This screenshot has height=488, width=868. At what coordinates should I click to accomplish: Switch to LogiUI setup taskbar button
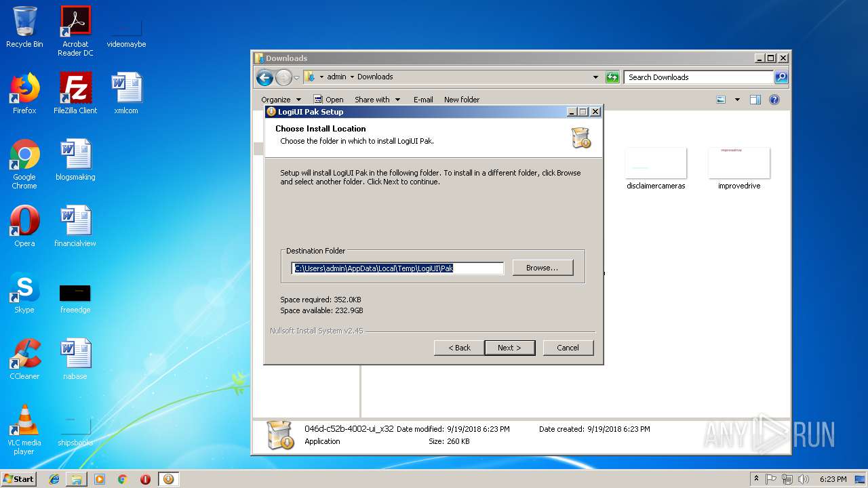[x=168, y=479]
